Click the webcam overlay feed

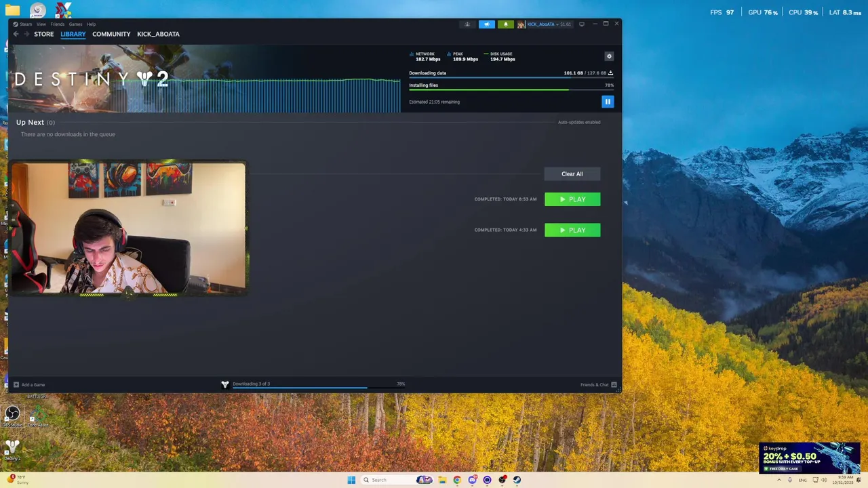coord(128,229)
